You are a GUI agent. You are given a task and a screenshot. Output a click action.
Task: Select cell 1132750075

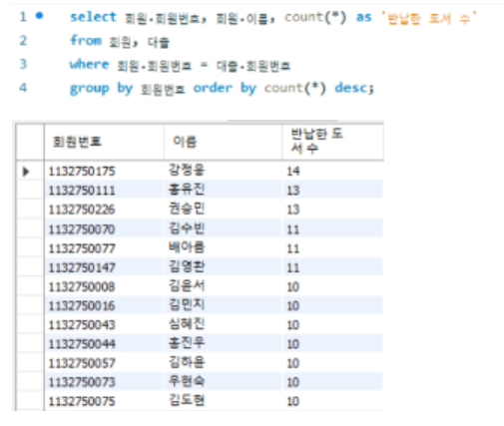click(104, 401)
